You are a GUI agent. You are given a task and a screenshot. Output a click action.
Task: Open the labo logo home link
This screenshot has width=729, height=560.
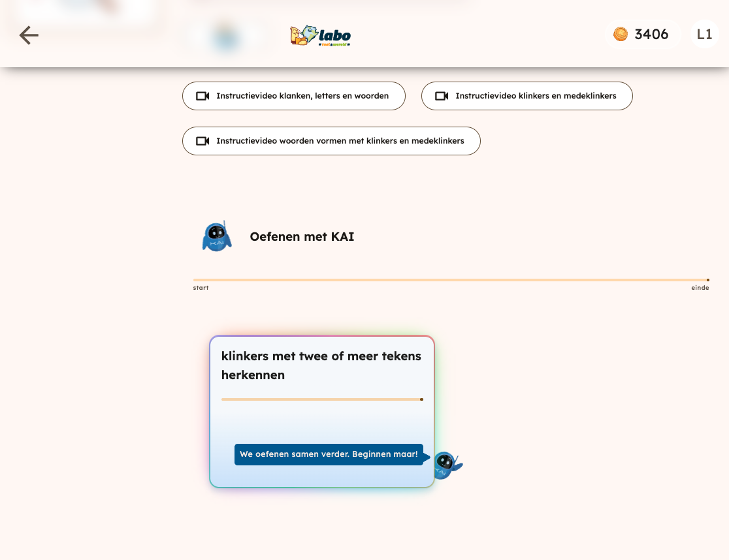pyautogui.click(x=320, y=36)
